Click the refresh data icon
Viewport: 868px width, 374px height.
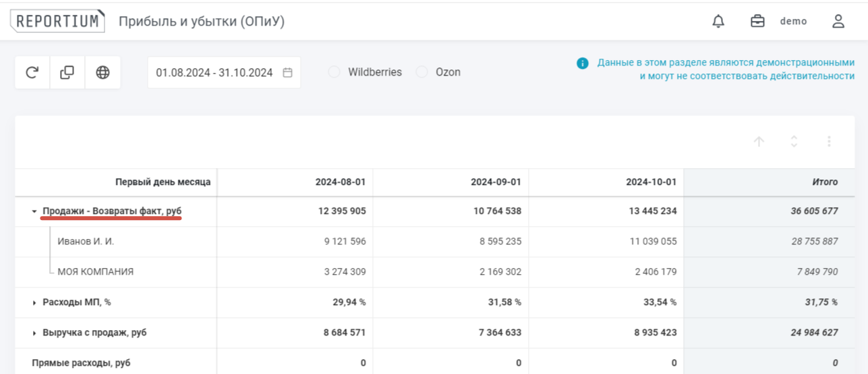pyautogui.click(x=32, y=72)
